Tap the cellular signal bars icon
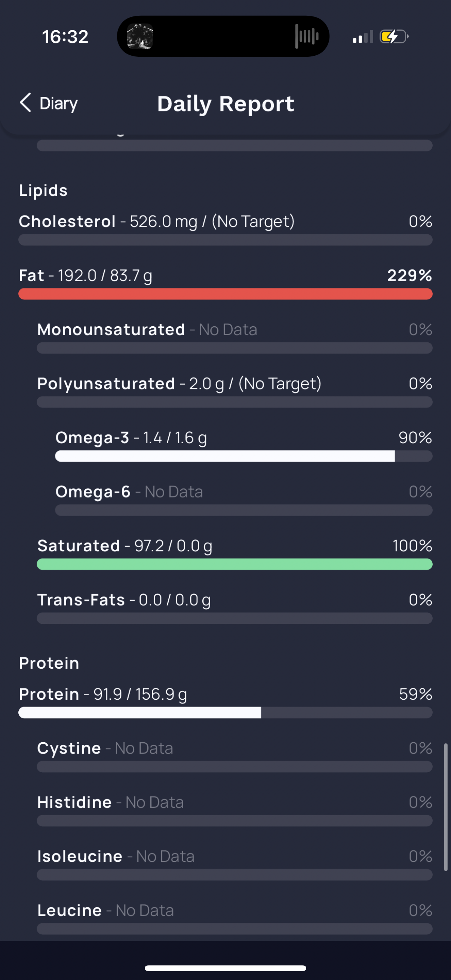 tap(363, 37)
